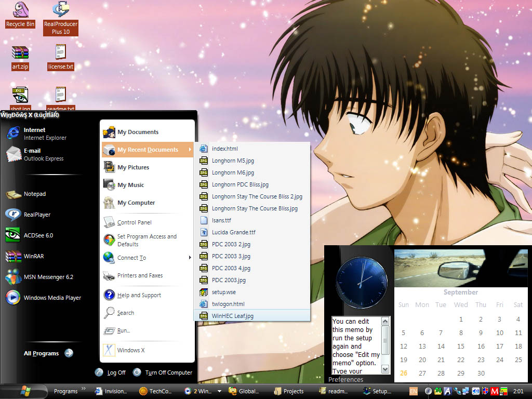
Task: Click the Invision... taskbar button
Action: click(x=112, y=391)
